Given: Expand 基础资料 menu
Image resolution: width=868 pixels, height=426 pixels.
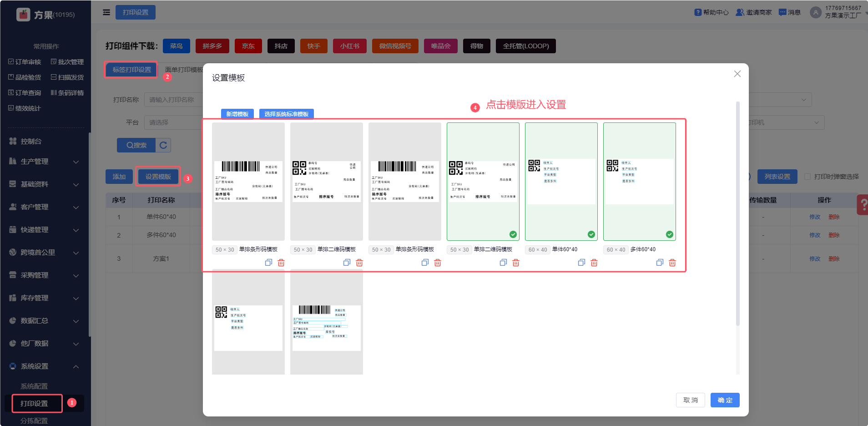Looking at the screenshot, I should tap(44, 184).
